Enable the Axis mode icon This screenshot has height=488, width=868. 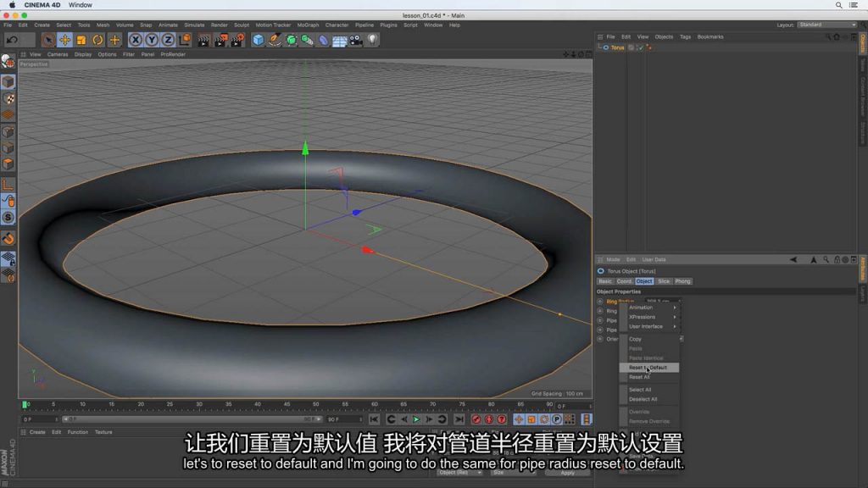click(8, 185)
